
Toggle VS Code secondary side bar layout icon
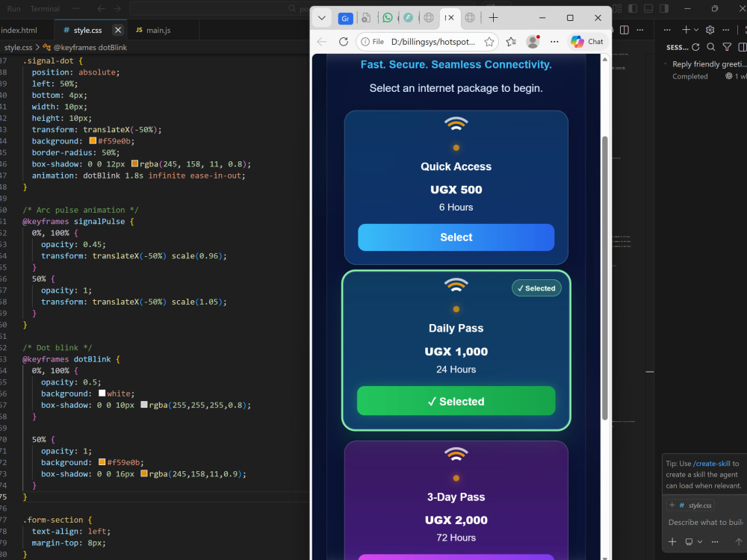click(664, 8)
